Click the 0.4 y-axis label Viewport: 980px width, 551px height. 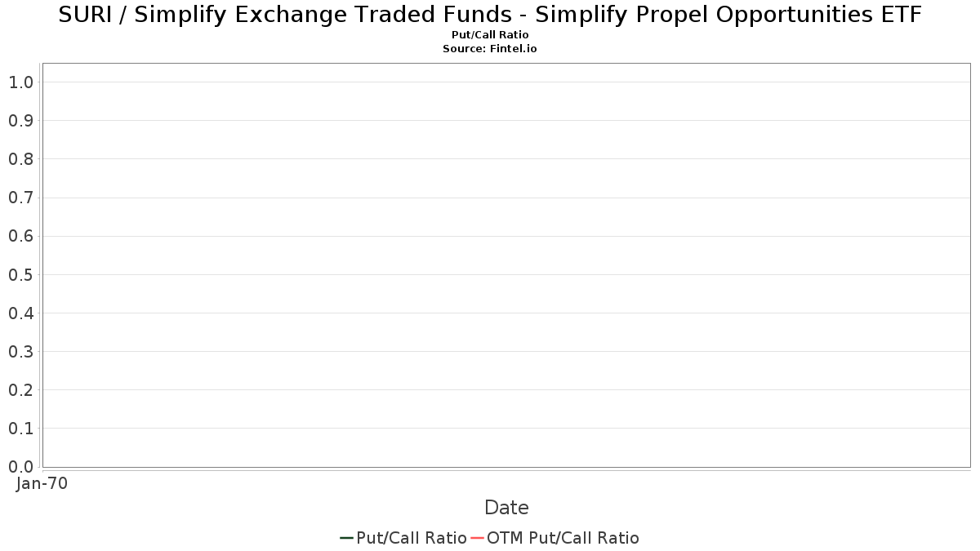pos(20,313)
